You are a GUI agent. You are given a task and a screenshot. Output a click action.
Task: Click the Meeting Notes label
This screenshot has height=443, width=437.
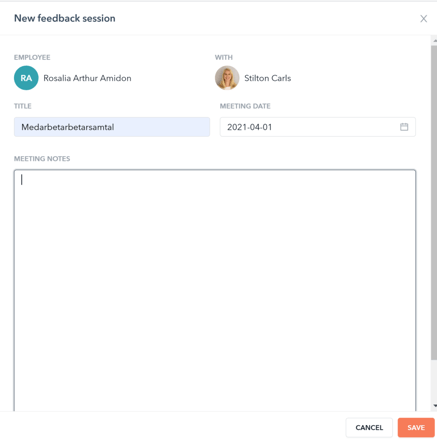click(42, 159)
